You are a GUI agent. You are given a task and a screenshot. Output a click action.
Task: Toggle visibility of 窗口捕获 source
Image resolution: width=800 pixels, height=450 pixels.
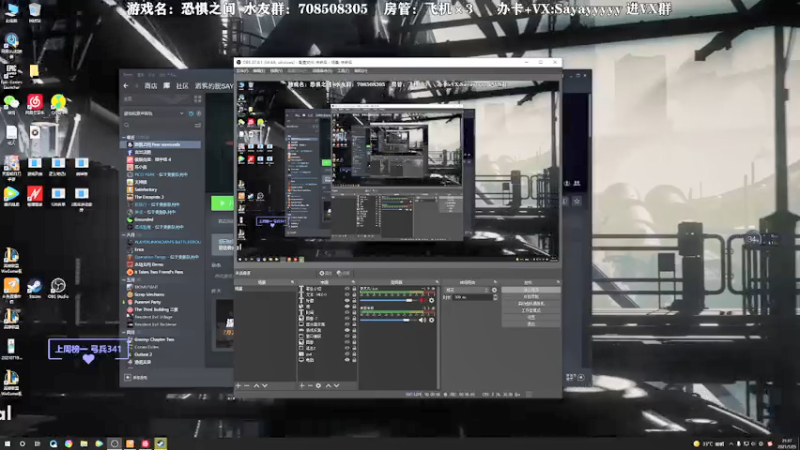[347, 336]
